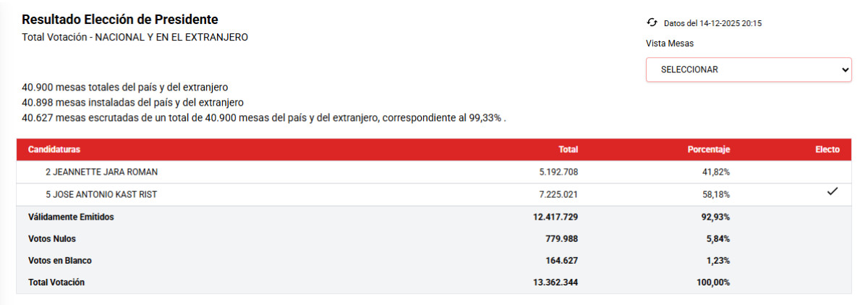Image resolution: width=868 pixels, height=305 pixels.
Task: Click the refresh data icon
Action: 652,22
